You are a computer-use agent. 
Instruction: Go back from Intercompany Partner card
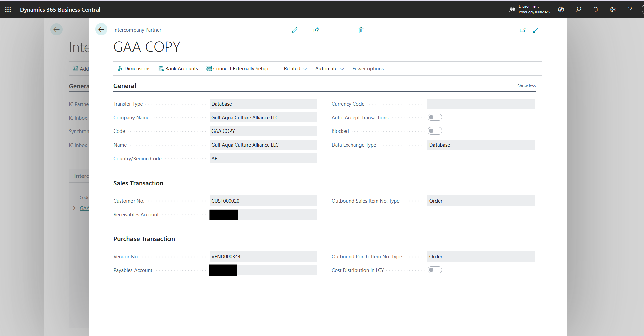(101, 29)
